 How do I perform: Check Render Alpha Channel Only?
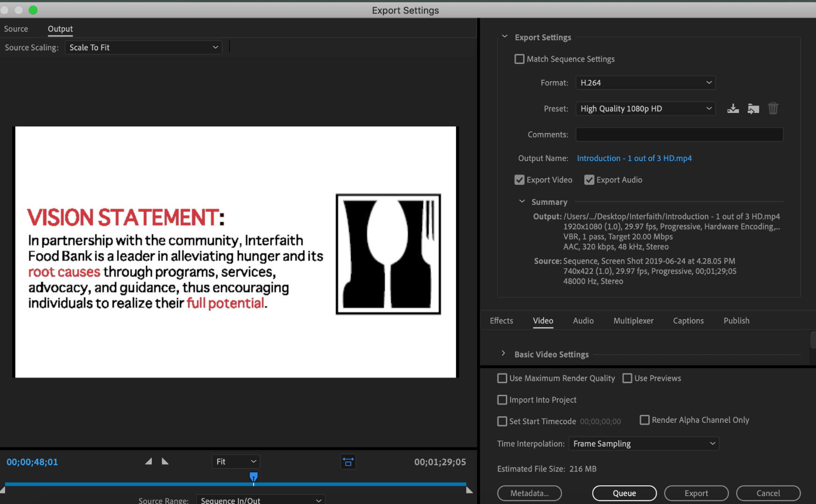[x=645, y=420]
